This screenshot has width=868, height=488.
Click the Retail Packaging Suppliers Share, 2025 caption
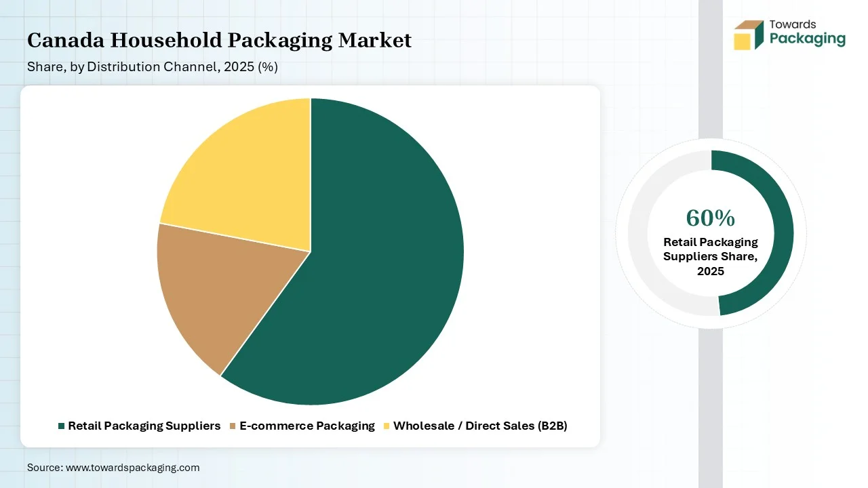pos(710,256)
